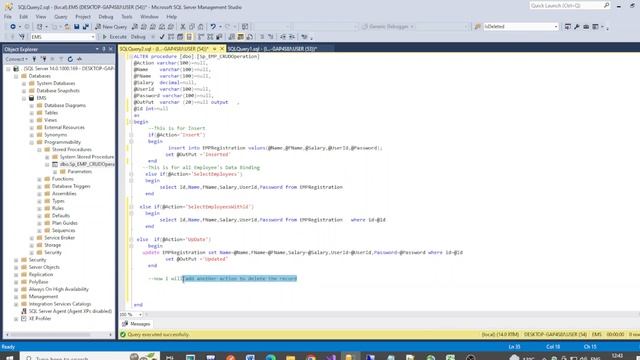This screenshot has width=640, height=360.
Task: Click the Object Explorer horizontal scrollbar
Action: pyautogui.click(x=59, y=335)
